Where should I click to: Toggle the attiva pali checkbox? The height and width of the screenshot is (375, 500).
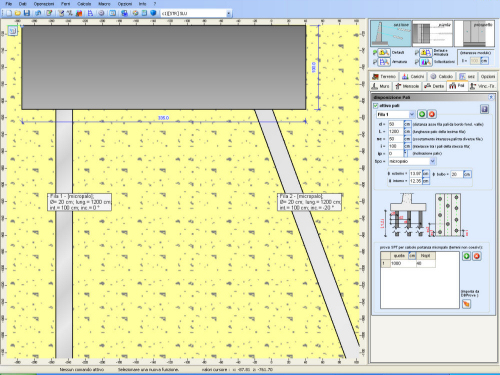click(376, 106)
